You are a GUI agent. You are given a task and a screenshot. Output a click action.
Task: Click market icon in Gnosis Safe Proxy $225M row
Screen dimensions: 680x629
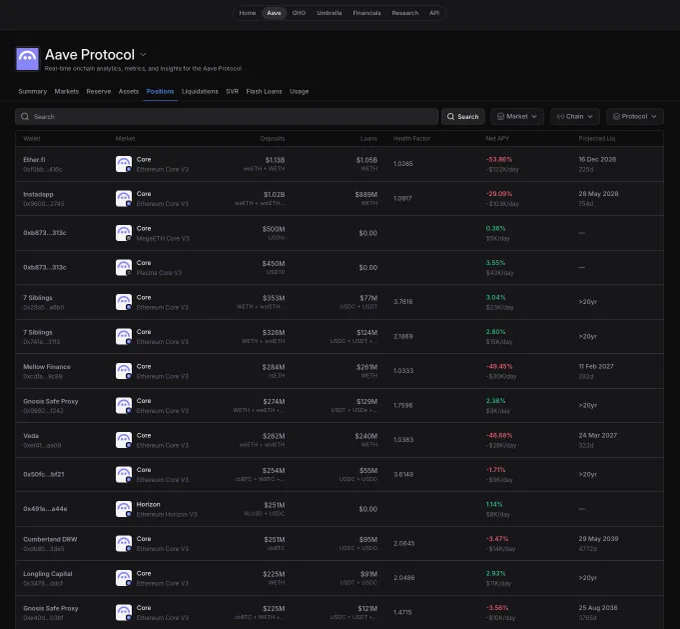pos(124,612)
